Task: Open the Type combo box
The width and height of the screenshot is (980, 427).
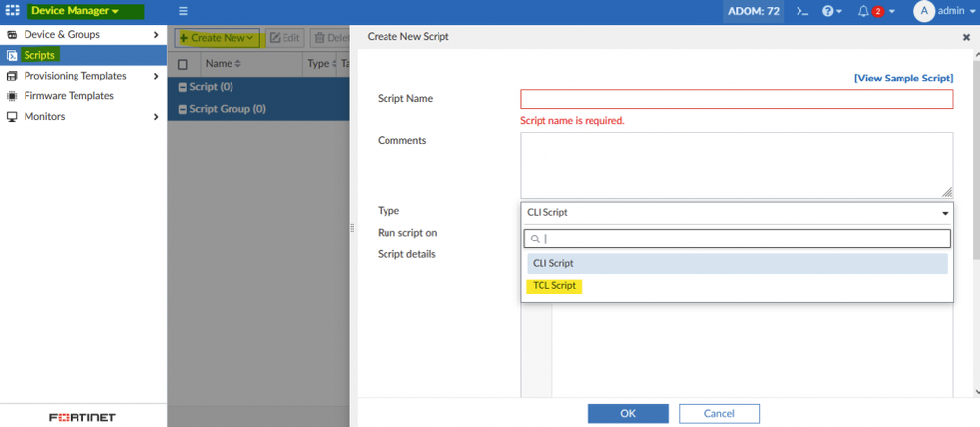Action: [x=736, y=213]
